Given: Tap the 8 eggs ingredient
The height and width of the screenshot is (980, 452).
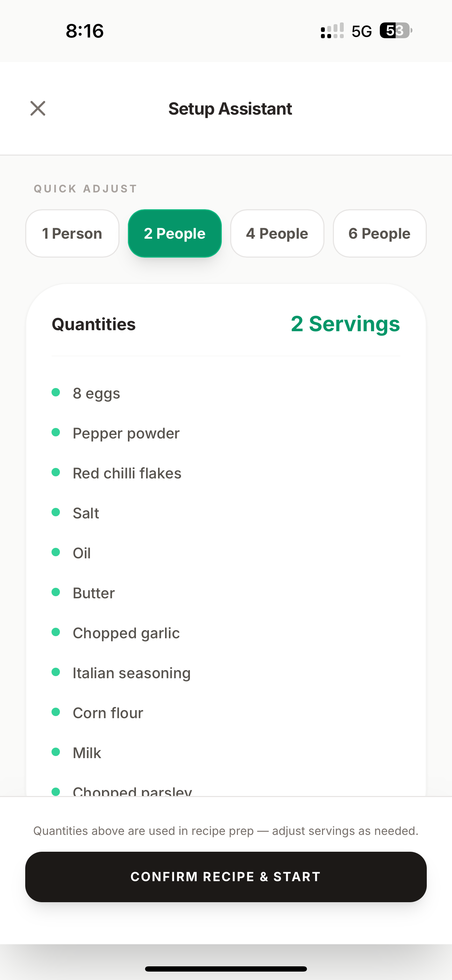Looking at the screenshot, I should [96, 393].
